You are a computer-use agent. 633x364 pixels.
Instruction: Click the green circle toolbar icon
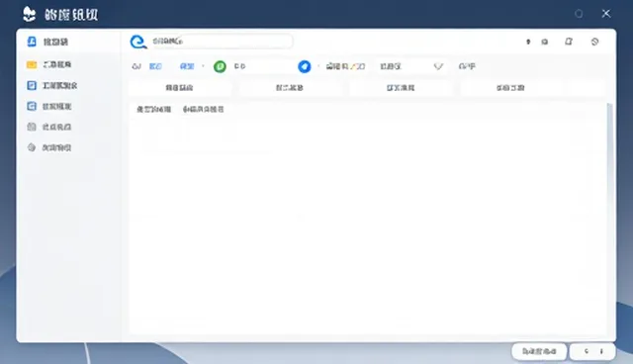(x=220, y=66)
